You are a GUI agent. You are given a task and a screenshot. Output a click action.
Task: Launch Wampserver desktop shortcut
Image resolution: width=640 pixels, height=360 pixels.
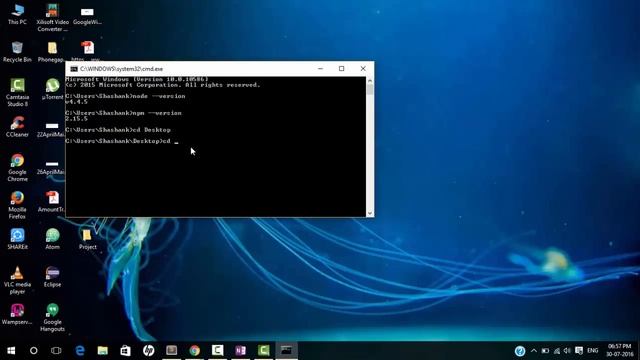pyautogui.click(x=17, y=314)
